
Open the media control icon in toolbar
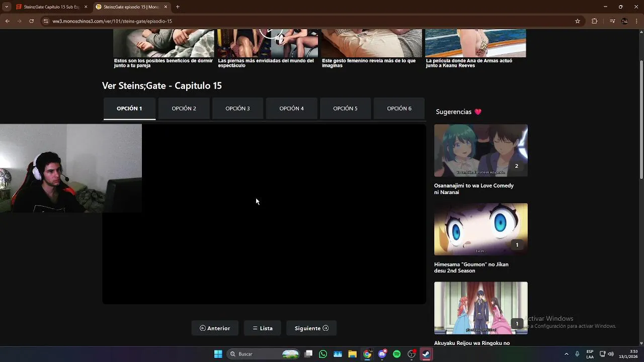(x=612, y=21)
